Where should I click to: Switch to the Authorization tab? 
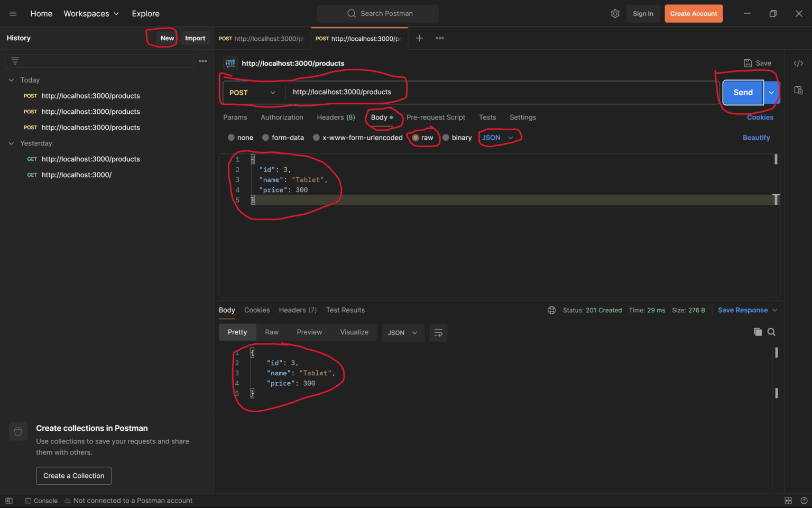[282, 117]
